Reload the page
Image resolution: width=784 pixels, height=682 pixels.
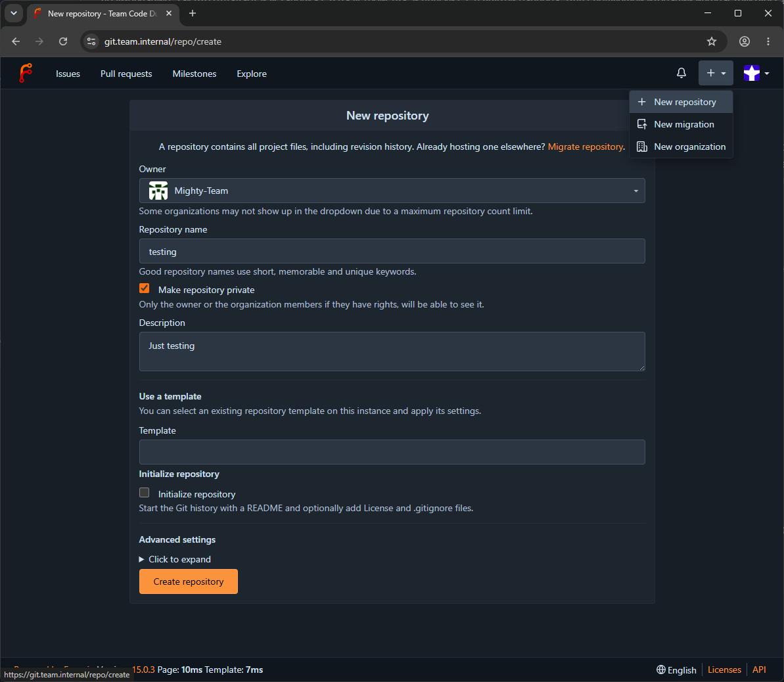pos(63,41)
